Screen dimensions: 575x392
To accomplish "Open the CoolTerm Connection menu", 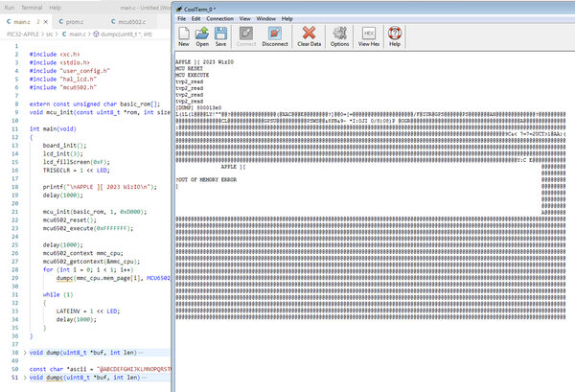I will coord(219,19).
